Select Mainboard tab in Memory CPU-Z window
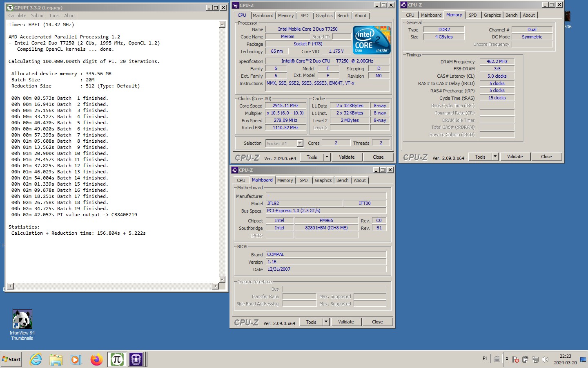The width and height of the screenshot is (588, 368). pos(431,15)
